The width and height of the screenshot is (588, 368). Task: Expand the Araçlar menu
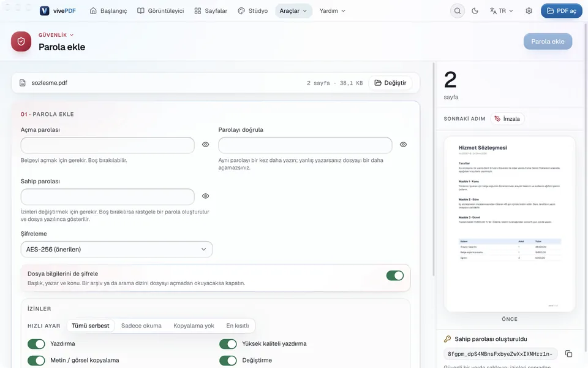pyautogui.click(x=293, y=11)
